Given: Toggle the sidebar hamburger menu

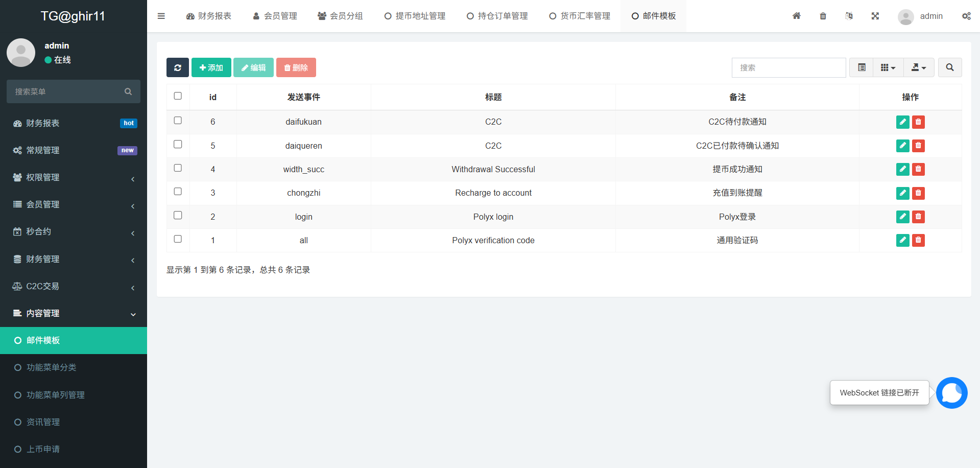Looking at the screenshot, I should (x=161, y=16).
